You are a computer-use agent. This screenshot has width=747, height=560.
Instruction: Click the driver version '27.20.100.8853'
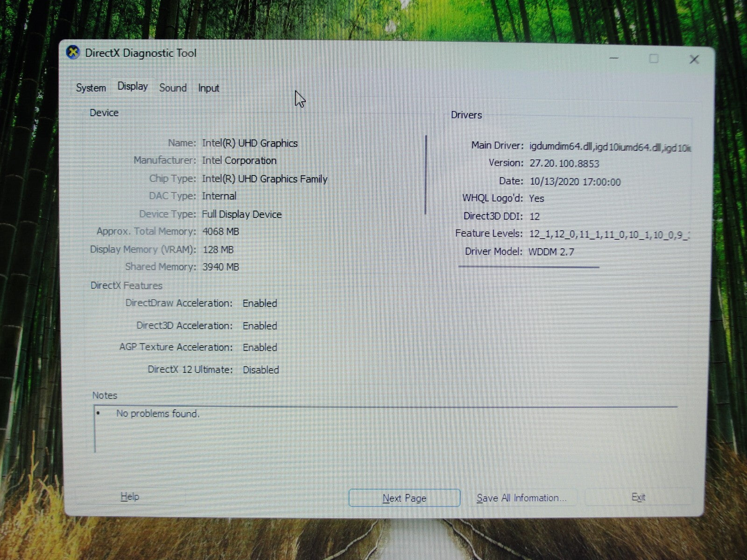click(564, 163)
